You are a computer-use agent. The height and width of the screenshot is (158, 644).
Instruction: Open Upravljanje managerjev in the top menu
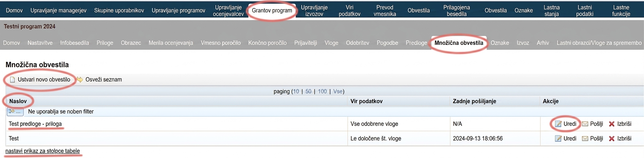[58, 10]
